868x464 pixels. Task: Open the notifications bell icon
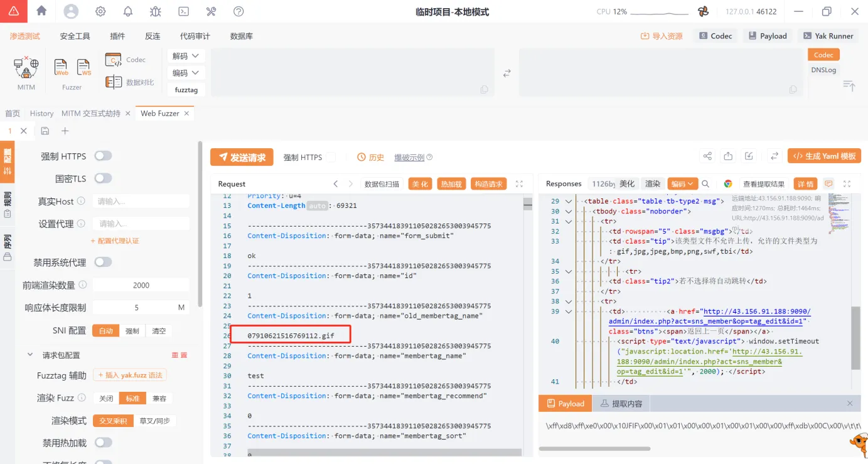point(128,11)
